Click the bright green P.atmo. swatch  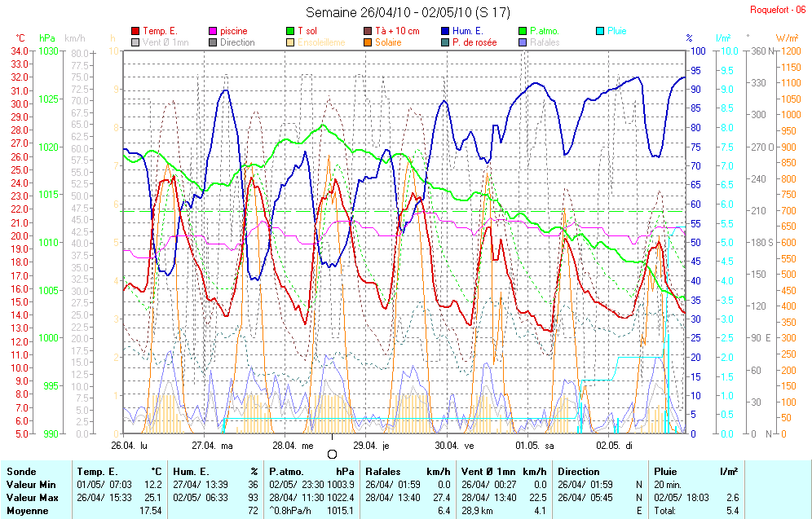pyautogui.click(x=523, y=31)
